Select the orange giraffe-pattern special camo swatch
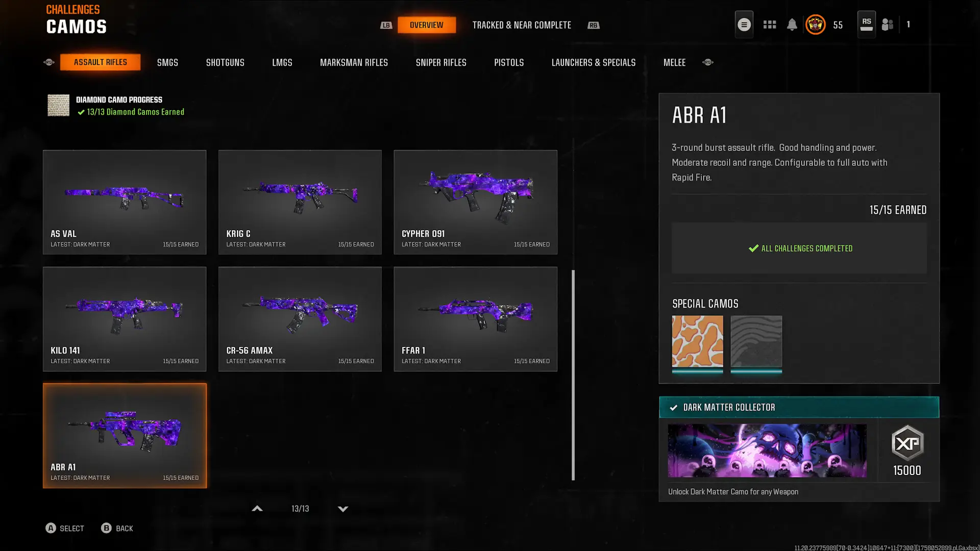980x551 pixels. click(697, 341)
